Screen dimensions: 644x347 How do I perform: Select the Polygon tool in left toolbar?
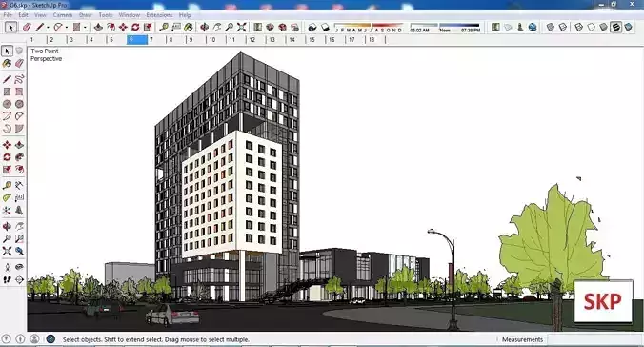19,104
